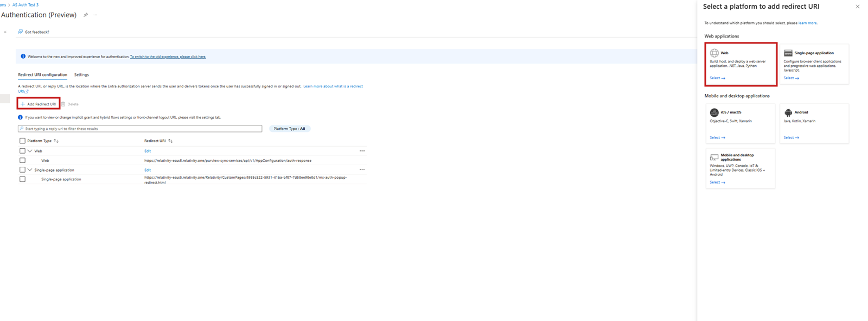Click the Web globe icon card

coord(714,53)
